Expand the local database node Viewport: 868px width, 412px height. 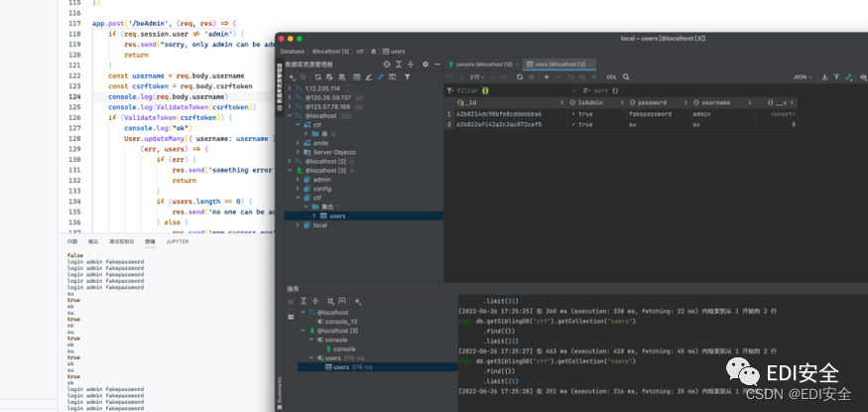coord(298,224)
